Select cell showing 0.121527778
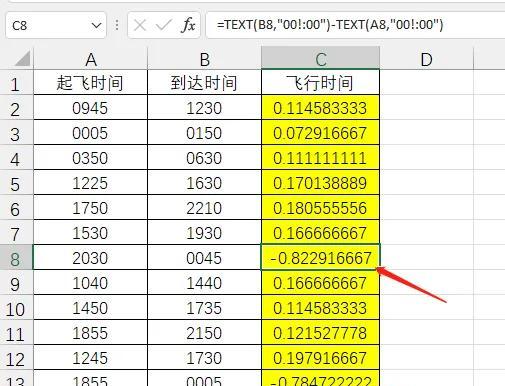The image size is (505, 386). [320, 333]
